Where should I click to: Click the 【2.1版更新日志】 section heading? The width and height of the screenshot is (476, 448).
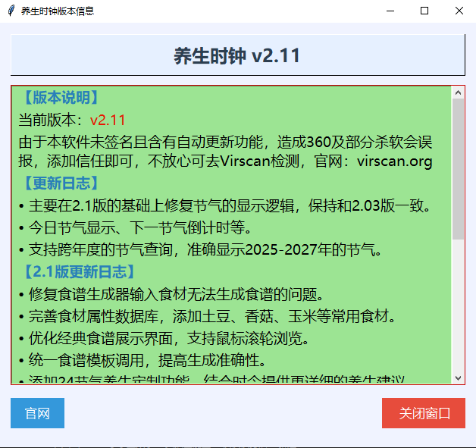point(77,271)
